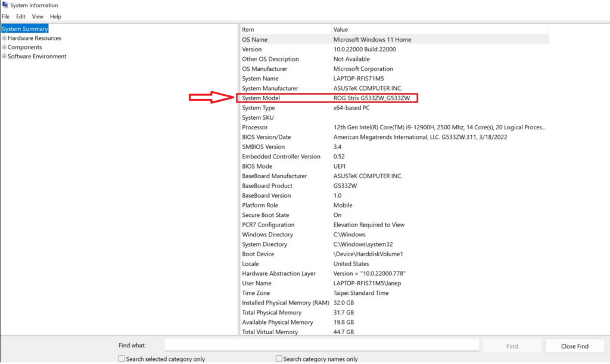Click the Taipei Standard Time value
The image size is (610, 364).
pyautogui.click(x=361, y=293)
